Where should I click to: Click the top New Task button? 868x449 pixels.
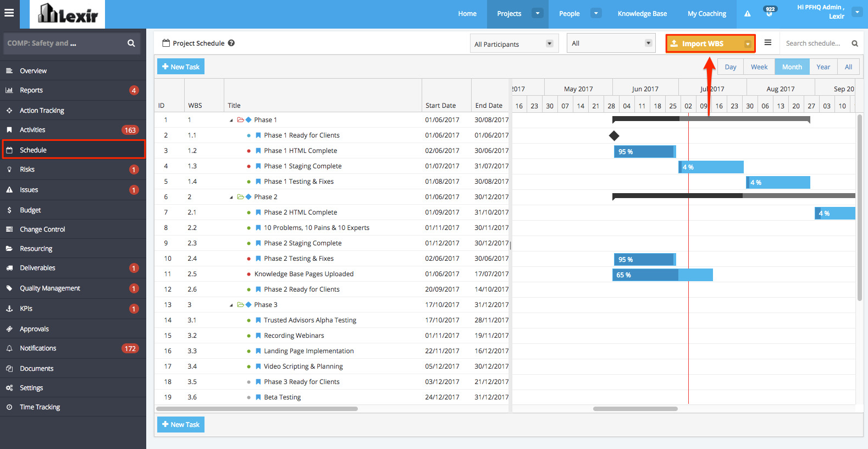coord(181,67)
